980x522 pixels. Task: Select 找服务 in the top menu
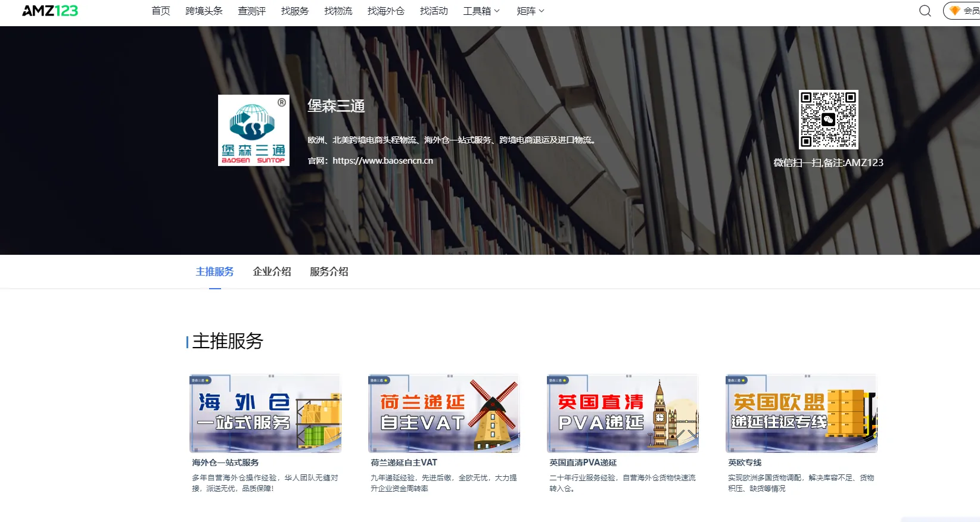click(x=295, y=11)
